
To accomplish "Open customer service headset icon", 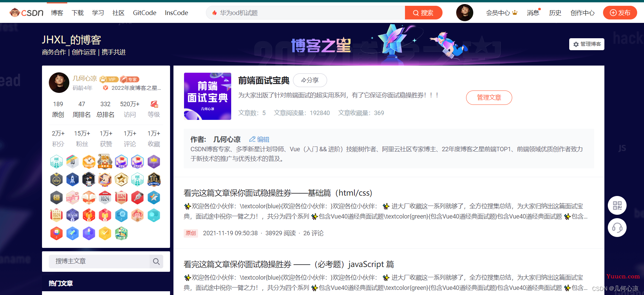I will [617, 228].
